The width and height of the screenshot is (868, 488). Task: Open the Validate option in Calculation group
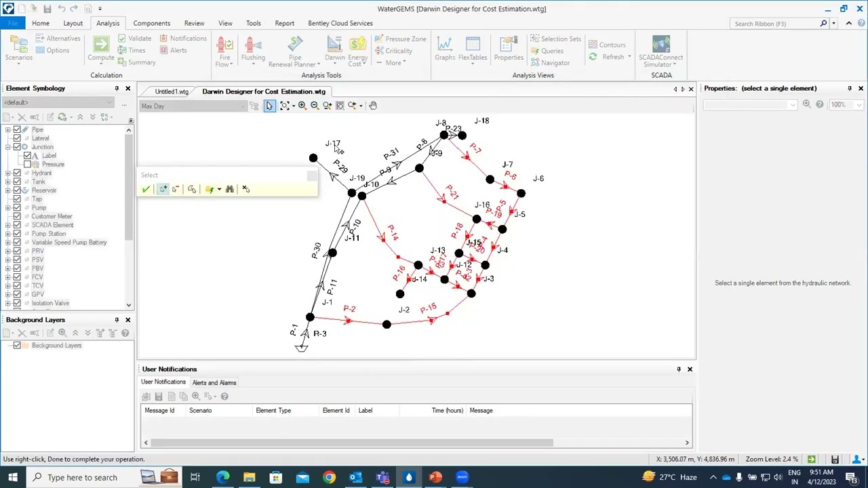(x=134, y=39)
